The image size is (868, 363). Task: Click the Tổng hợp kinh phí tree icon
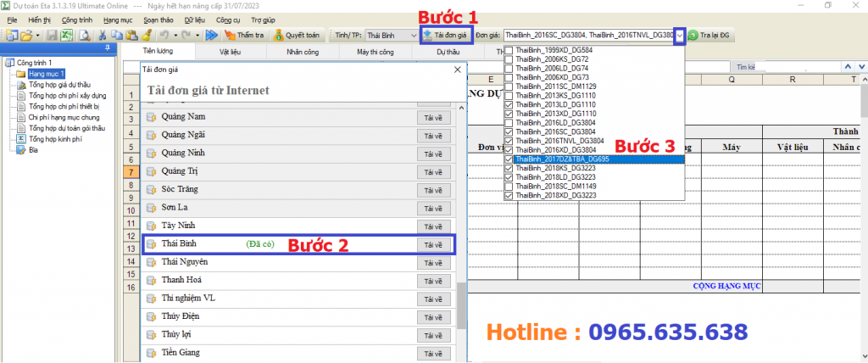point(21,138)
